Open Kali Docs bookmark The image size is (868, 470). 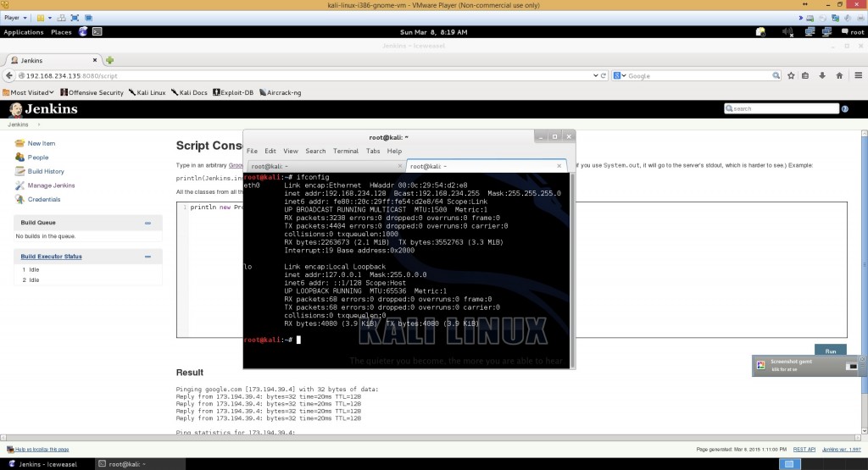(x=189, y=92)
